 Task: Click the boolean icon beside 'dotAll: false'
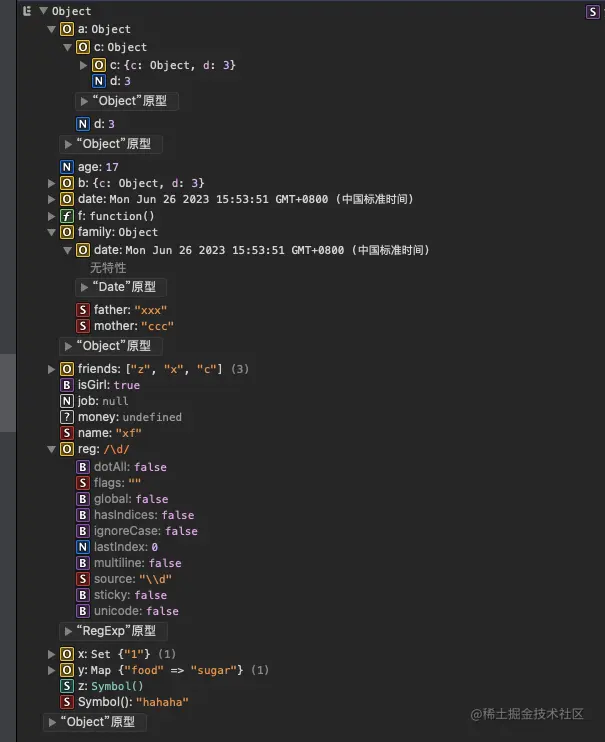pos(83,467)
